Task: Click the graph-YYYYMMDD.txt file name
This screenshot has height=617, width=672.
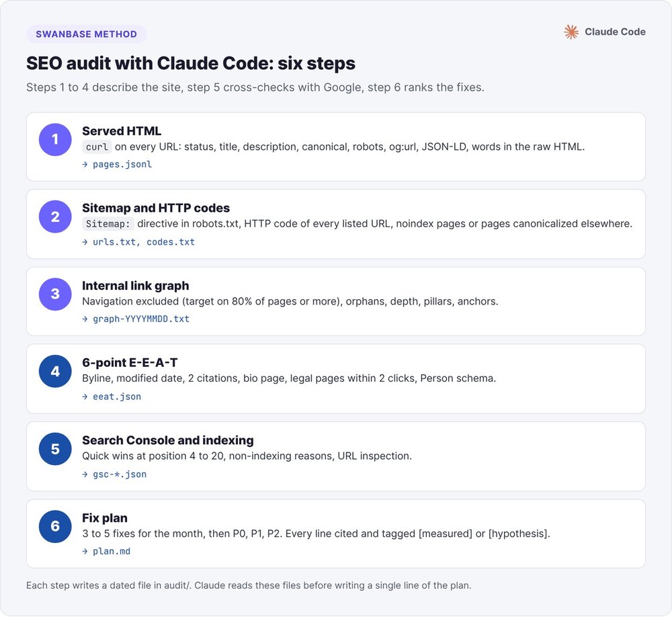Action: point(141,319)
